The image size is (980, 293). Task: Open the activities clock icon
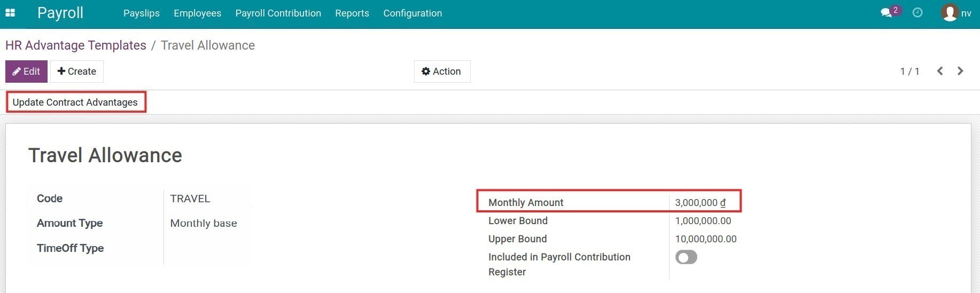[917, 13]
